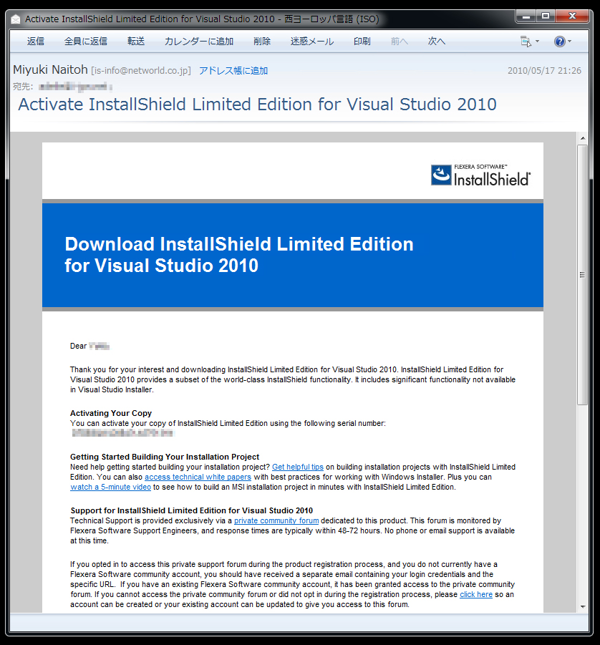This screenshot has width=600, height=645.
Task: Click the date 2010/05/17 21:26
Action: tap(544, 71)
